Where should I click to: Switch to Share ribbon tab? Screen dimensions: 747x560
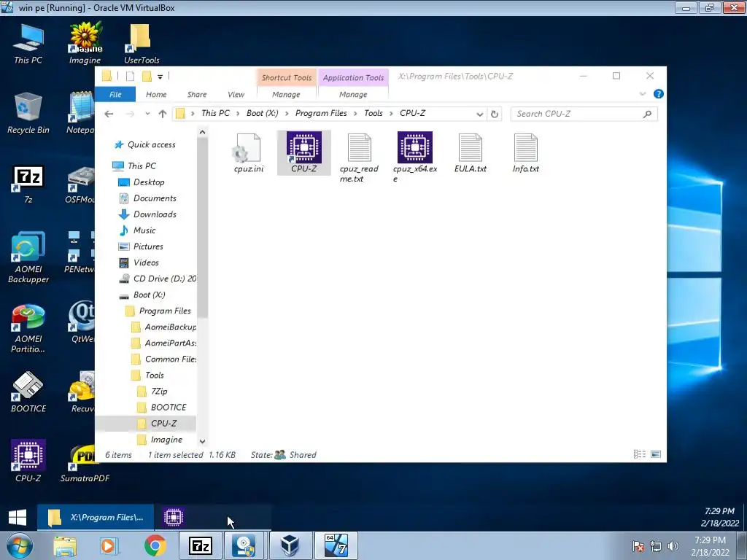click(197, 94)
